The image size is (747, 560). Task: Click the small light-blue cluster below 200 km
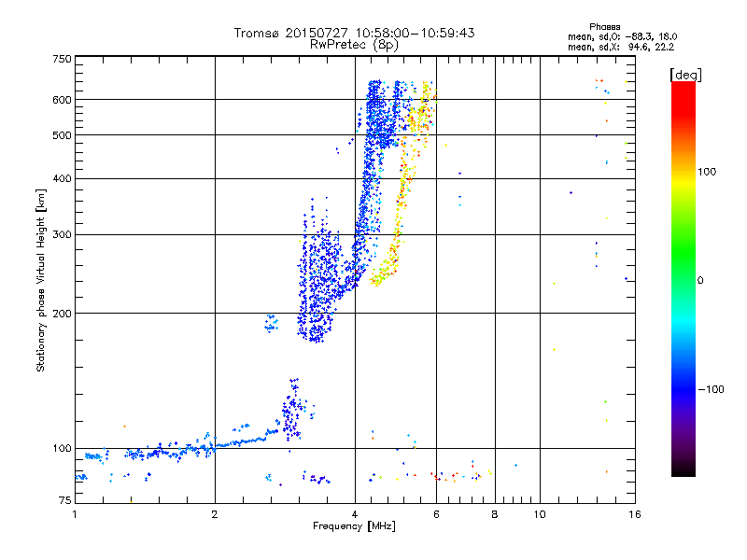tap(272, 323)
